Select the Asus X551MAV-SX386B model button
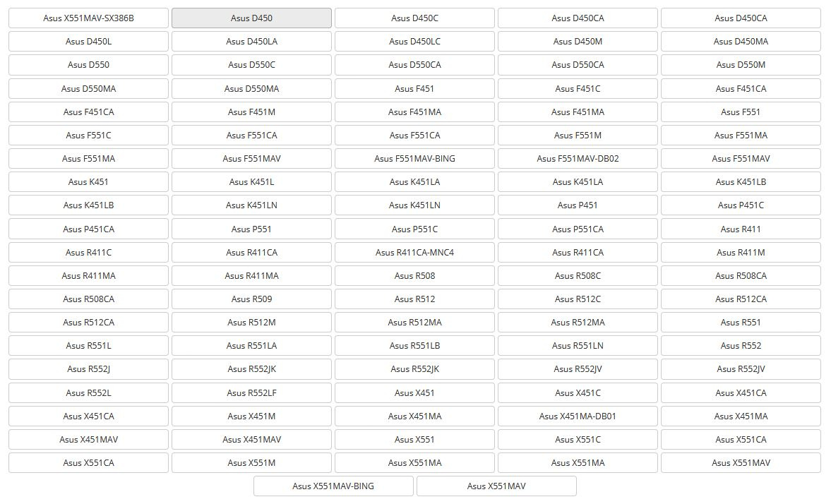The image size is (831, 504). click(x=88, y=18)
